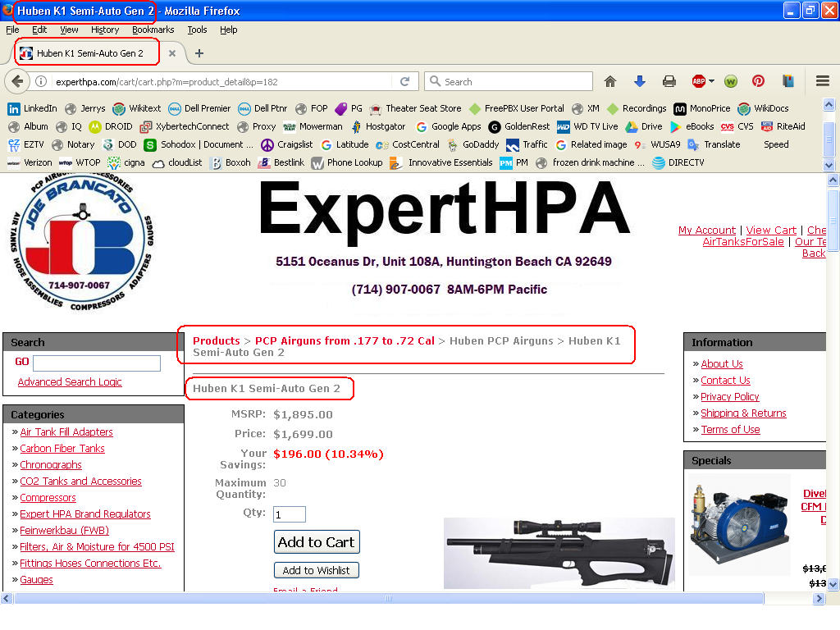Screen dimensions: 840x630
Task: Open the Compressors category link
Action: [x=48, y=498]
